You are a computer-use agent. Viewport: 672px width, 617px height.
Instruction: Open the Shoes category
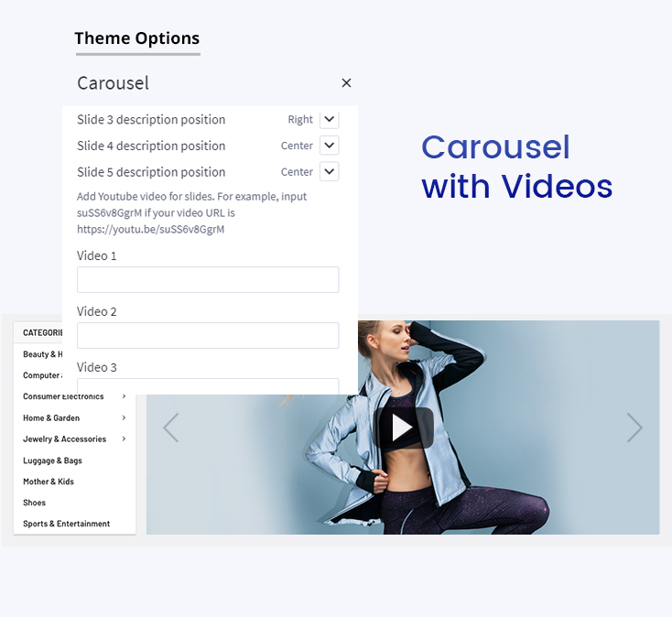click(34, 503)
